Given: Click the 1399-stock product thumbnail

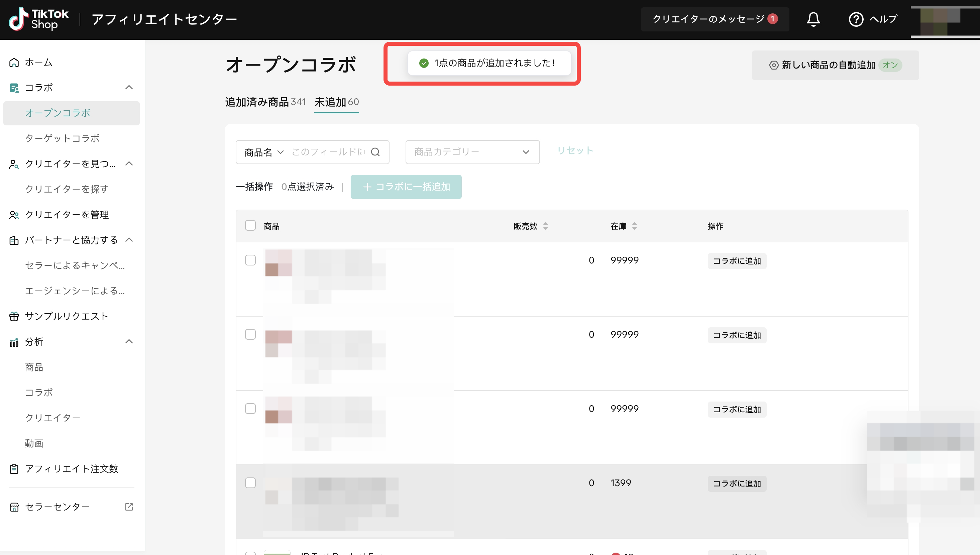Looking at the screenshot, I should click(278, 491).
